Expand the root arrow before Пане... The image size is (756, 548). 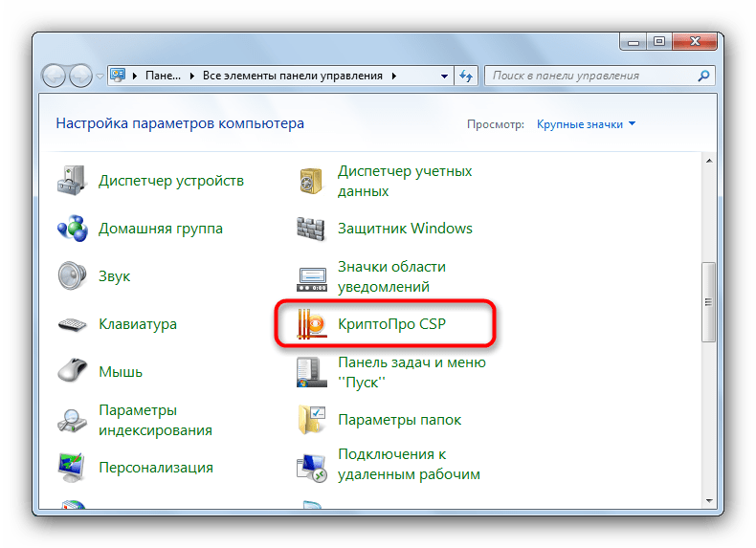pyautogui.click(x=135, y=77)
